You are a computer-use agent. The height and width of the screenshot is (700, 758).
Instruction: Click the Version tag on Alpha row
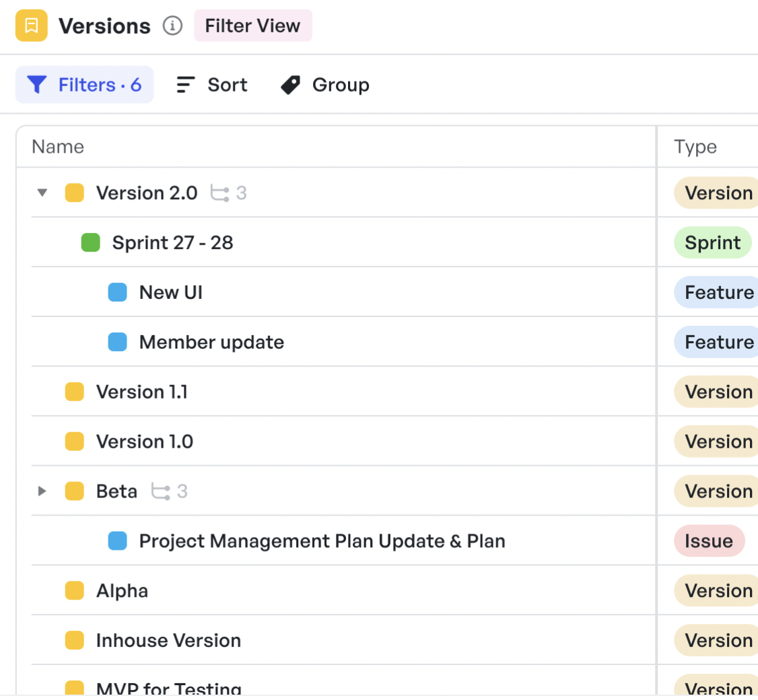click(716, 591)
